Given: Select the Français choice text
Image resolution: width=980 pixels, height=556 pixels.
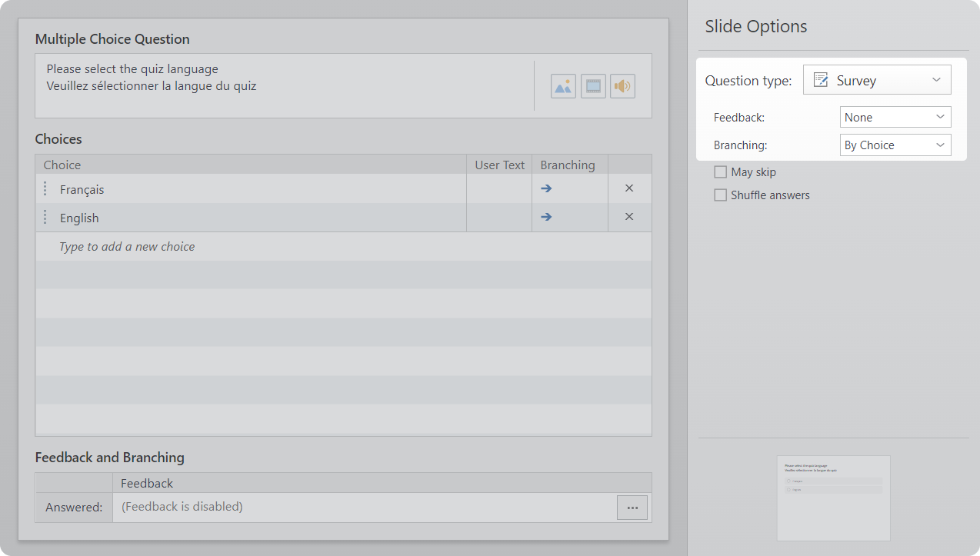Looking at the screenshot, I should coord(82,189).
